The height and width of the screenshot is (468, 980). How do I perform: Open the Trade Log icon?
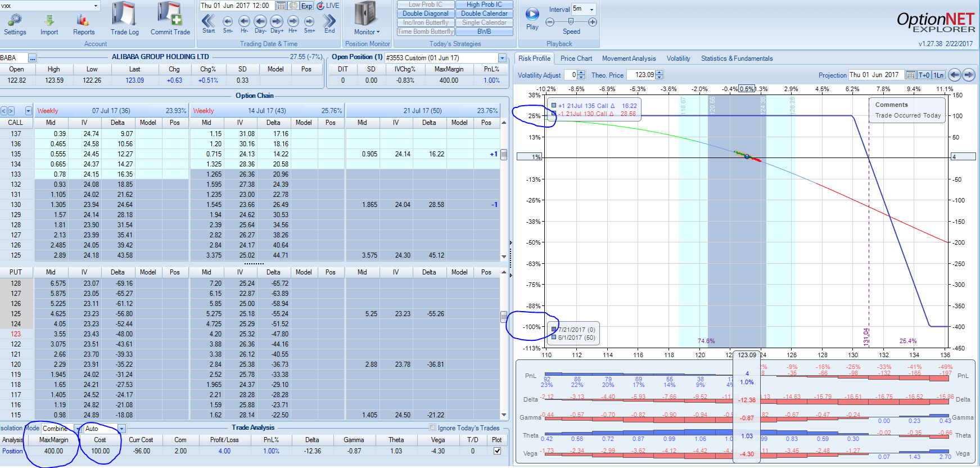pos(124,14)
